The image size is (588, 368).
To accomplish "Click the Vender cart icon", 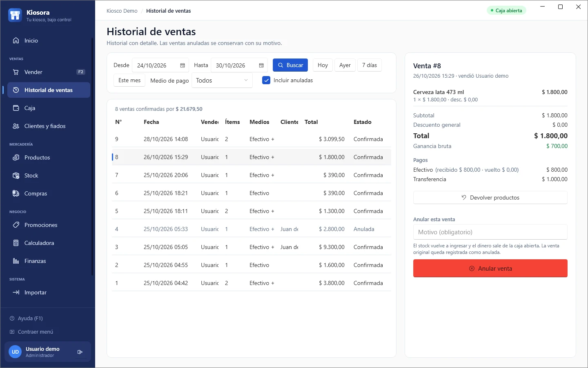I will pos(16,72).
